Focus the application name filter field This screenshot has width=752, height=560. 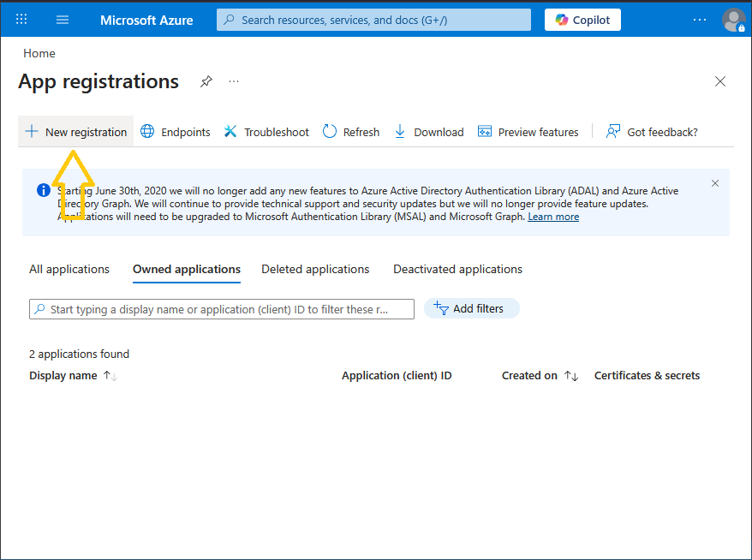click(223, 309)
